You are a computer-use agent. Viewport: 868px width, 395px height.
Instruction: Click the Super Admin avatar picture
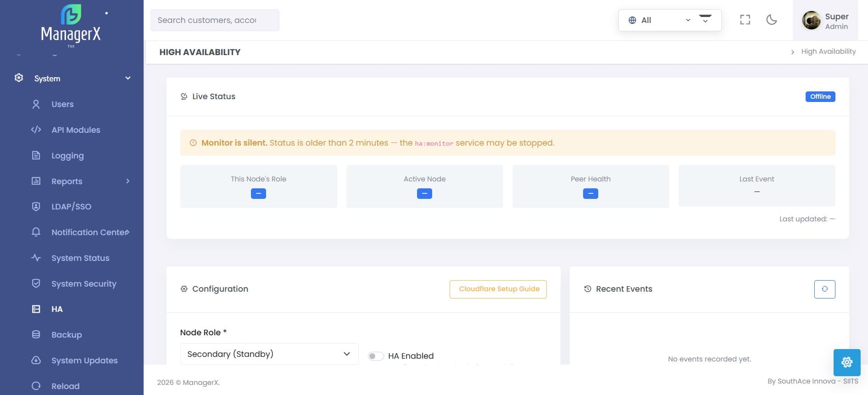click(811, 20)
